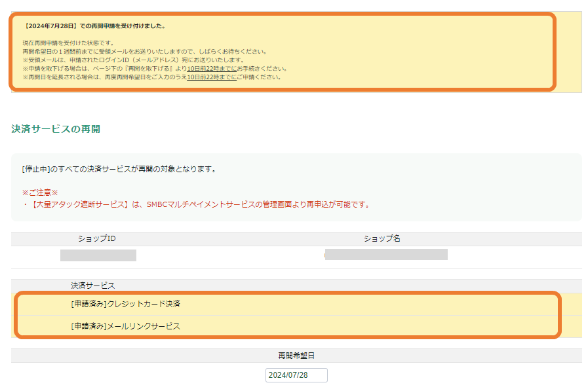The width and height of the screenshot is (588, 389).
Task: Click the 再開希望日 date field showing 2024/07/28
Action: (296, 375)
